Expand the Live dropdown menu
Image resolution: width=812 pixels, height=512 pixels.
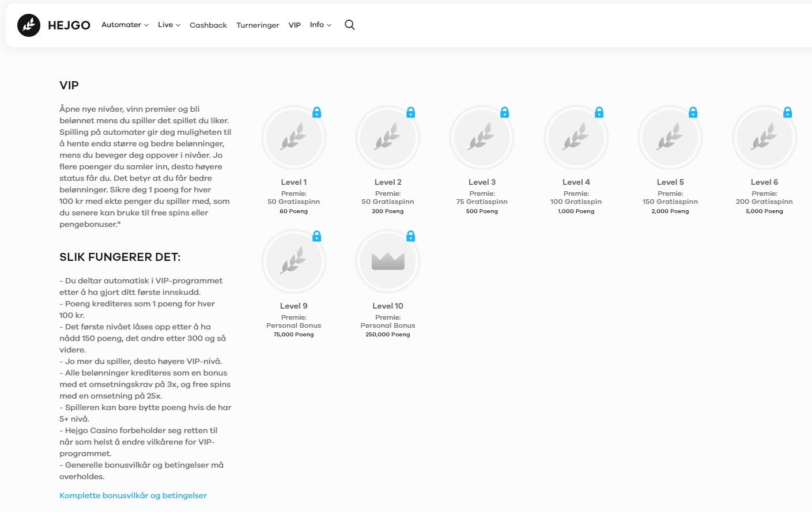[169, 25]
